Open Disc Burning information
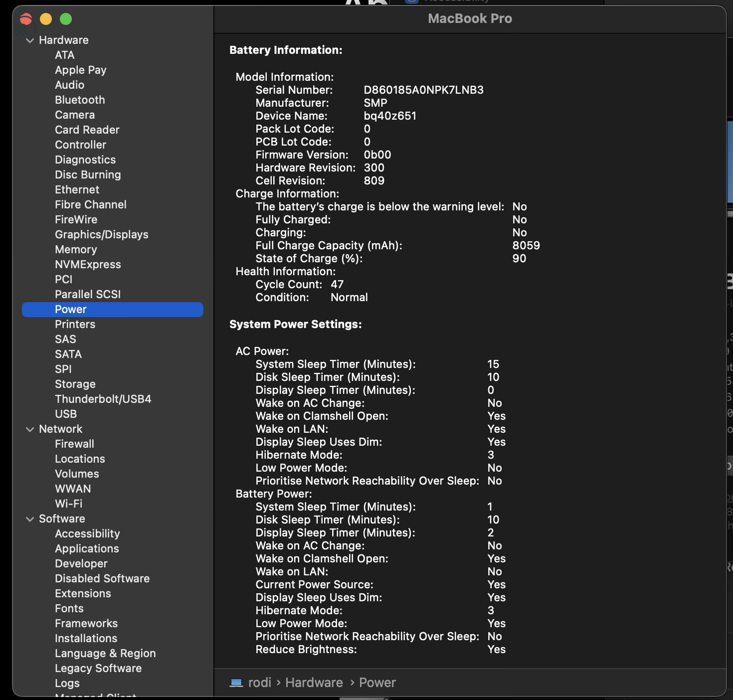Viewport: 733px width, 700px height. click(88, 175)
